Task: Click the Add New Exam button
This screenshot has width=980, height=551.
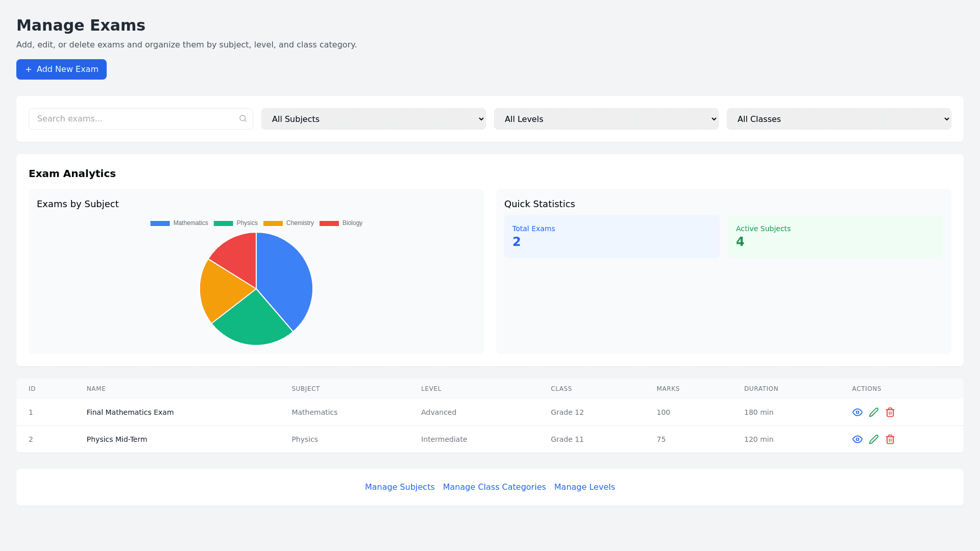Action: [x=61, y=69]
